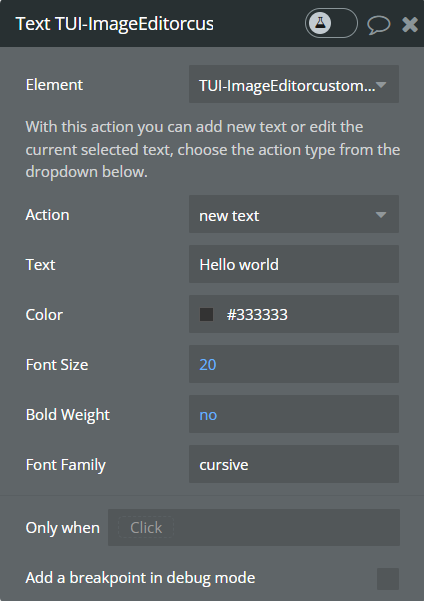Click the panel title Text TUI-ImageEditorcus
The height and width of the screenshot is (601, 424).
pos(115,24)
